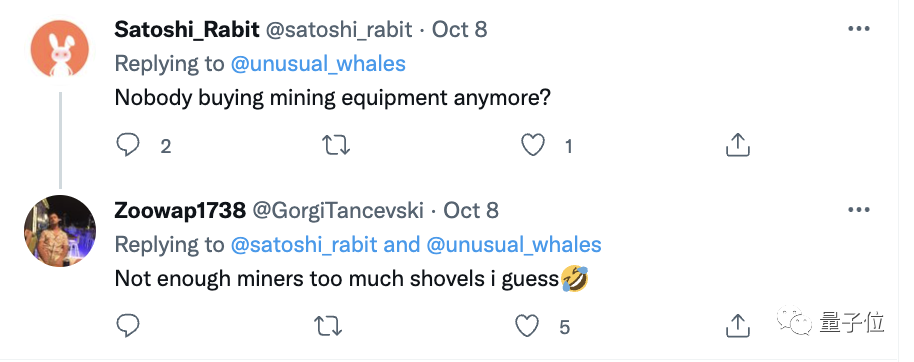Open Oct 8 timestamp on Zoowap1738's tweet

point(471,210)
